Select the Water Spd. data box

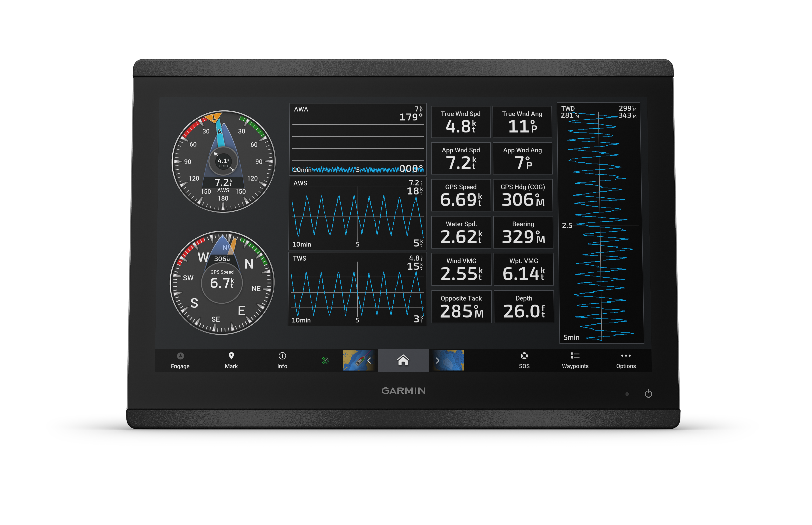pos(461,232)
